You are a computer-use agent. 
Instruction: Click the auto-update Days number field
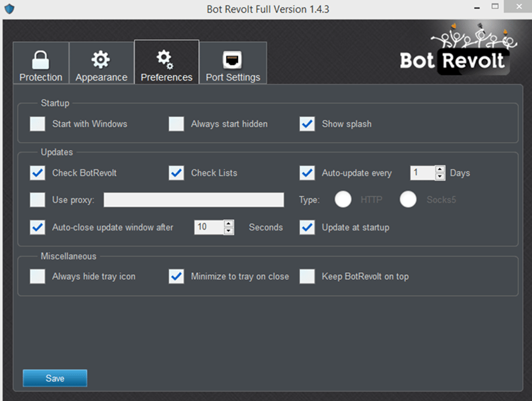pos(423,173)
